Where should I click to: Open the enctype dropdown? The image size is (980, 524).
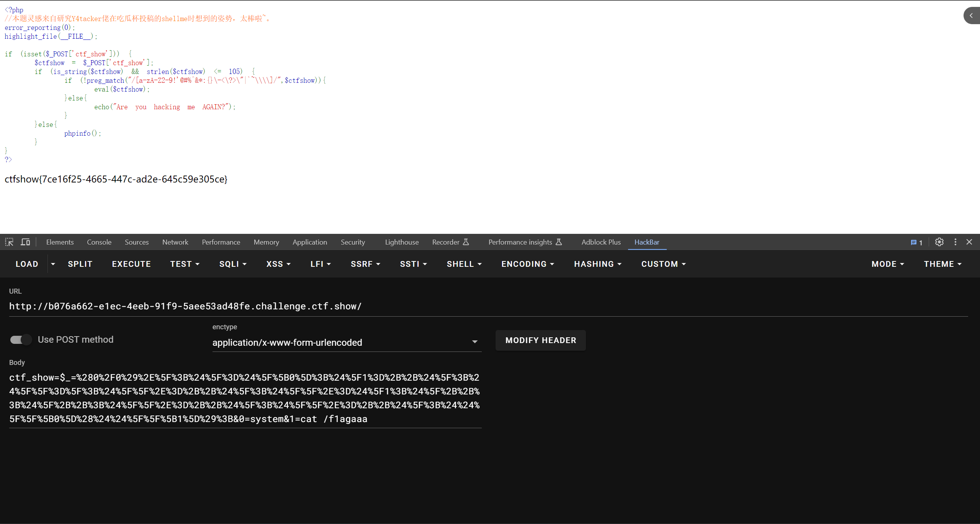pos(347,342)
